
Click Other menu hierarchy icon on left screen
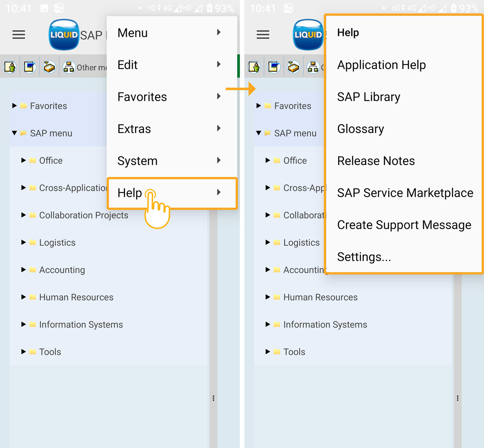pyautogui.click(x=69, y=67)
